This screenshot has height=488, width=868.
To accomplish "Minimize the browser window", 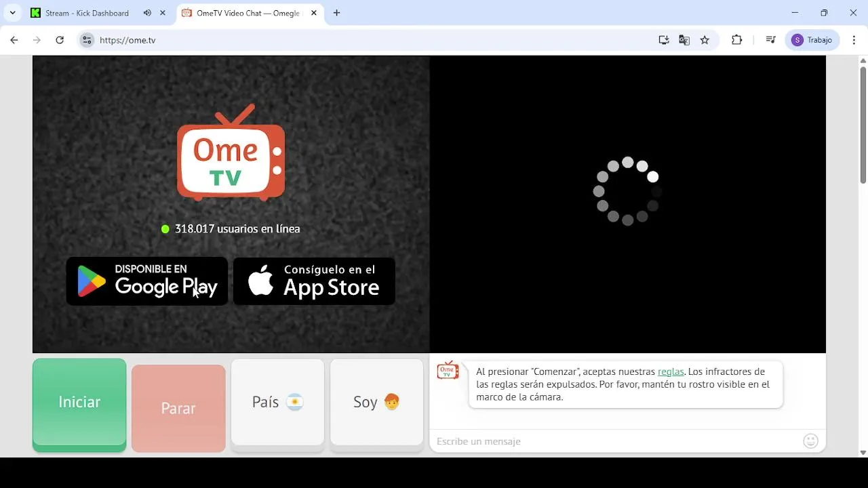I will (x=795, y=13).
